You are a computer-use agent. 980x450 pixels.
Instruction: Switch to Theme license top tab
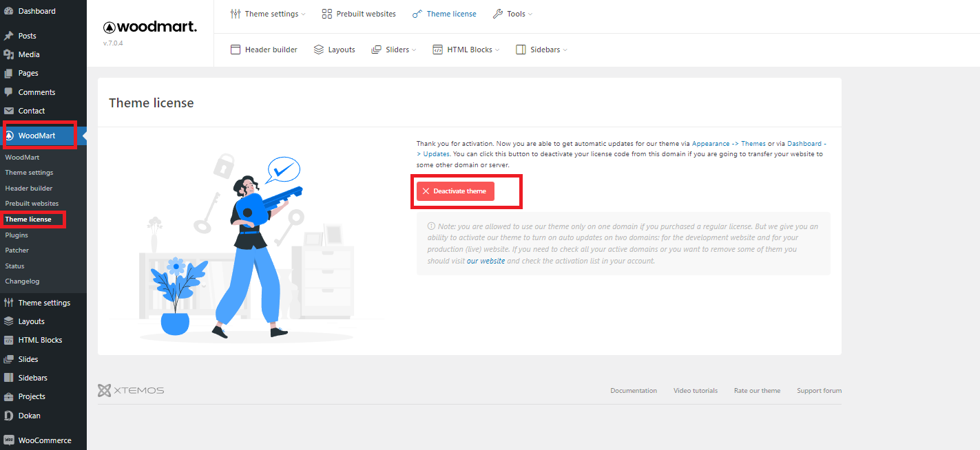[444, 14]
